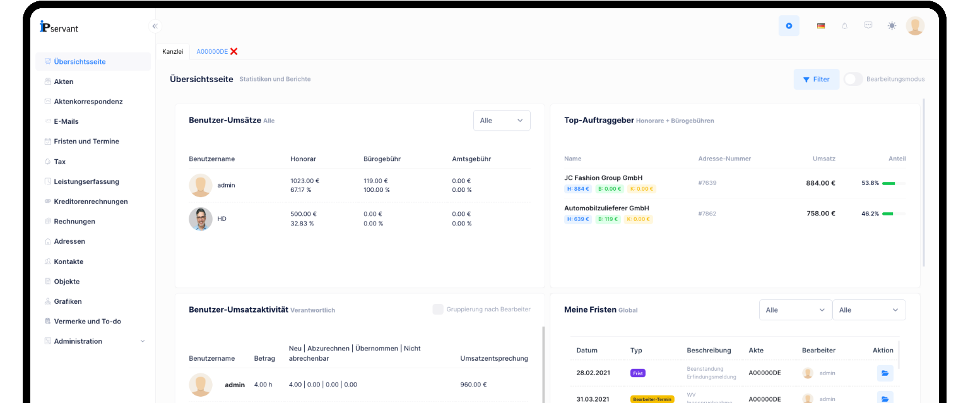This screenshot has height=403, width=980.
Task: Click the H: 884 € blue badge
Action: tap(577, 189)
